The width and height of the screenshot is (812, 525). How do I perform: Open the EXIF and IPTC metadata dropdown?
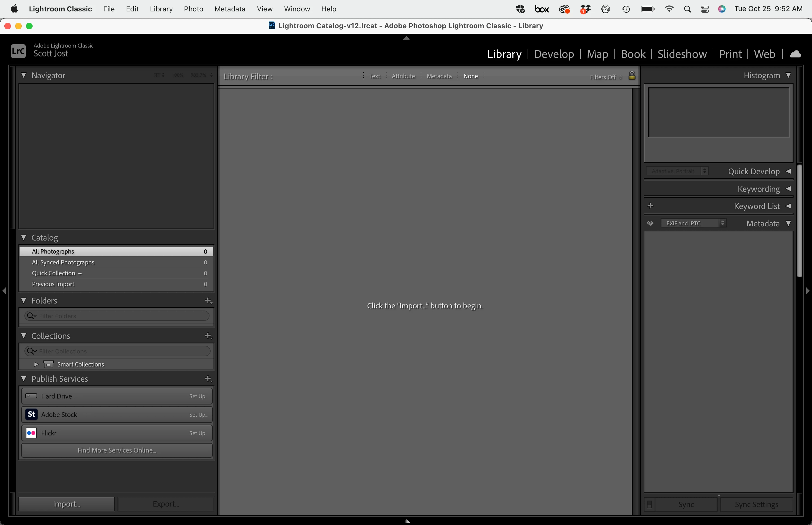(x=693, y=223)
